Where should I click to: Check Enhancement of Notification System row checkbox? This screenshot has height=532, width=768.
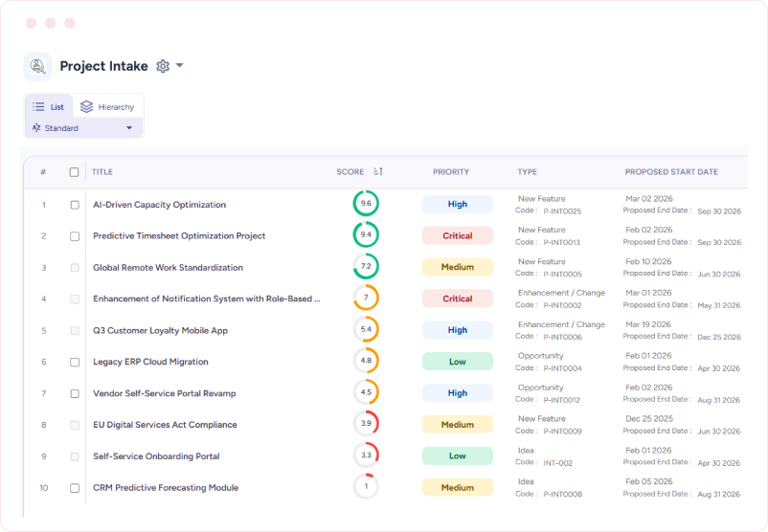(x=75, y=299)
